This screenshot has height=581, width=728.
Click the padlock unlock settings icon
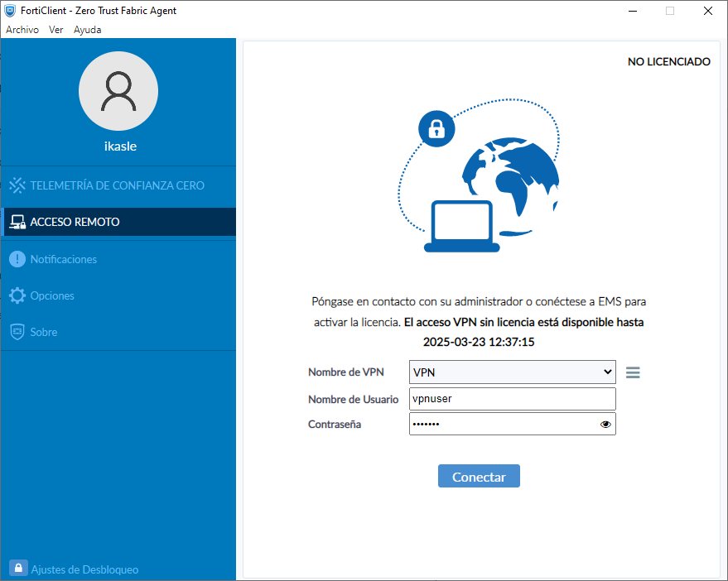[18, 569]
